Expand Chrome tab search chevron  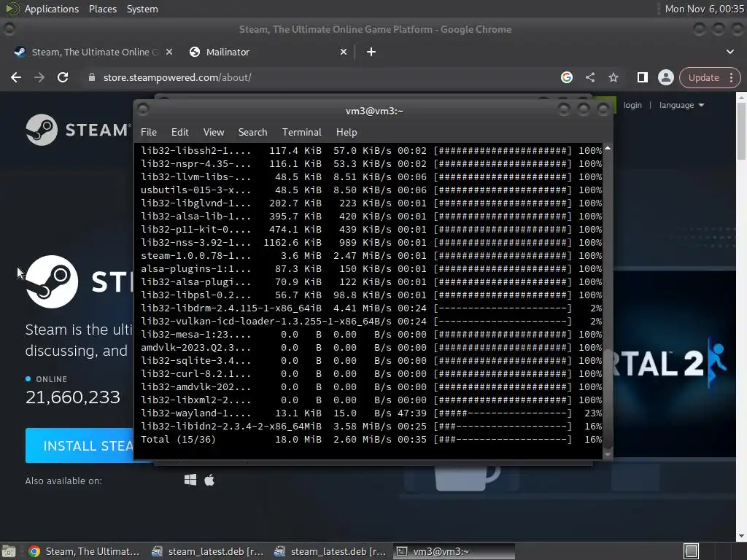(729, 52)
